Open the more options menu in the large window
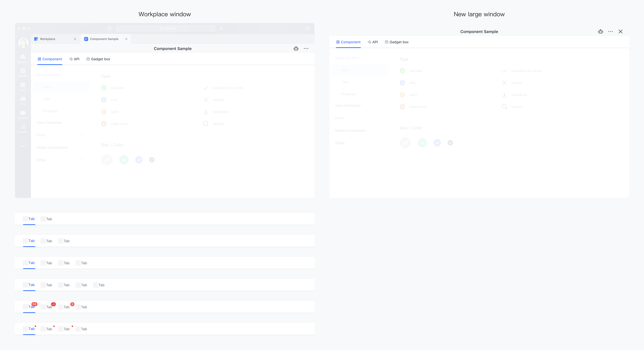This screenshot has width=644, height=350. [611, 31]
